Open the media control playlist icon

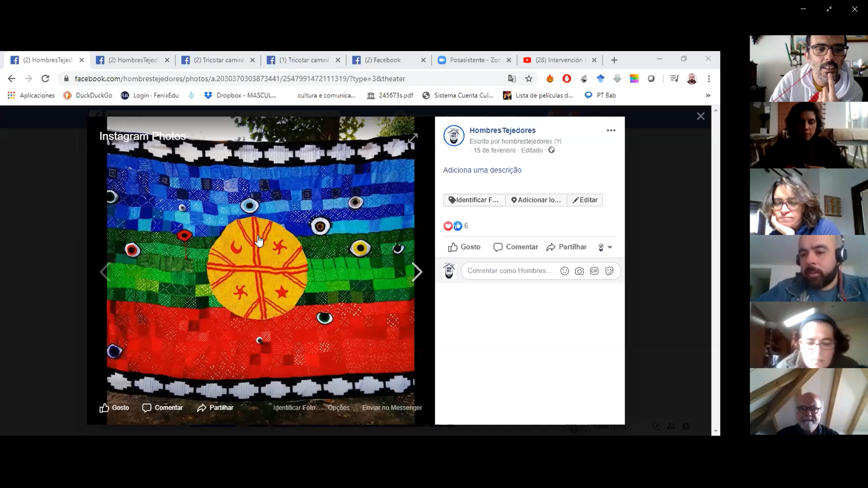[x=675, y=79]
